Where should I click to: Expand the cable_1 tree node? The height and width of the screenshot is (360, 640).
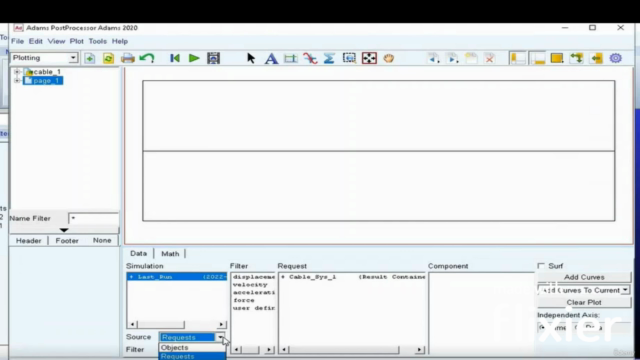17,72
